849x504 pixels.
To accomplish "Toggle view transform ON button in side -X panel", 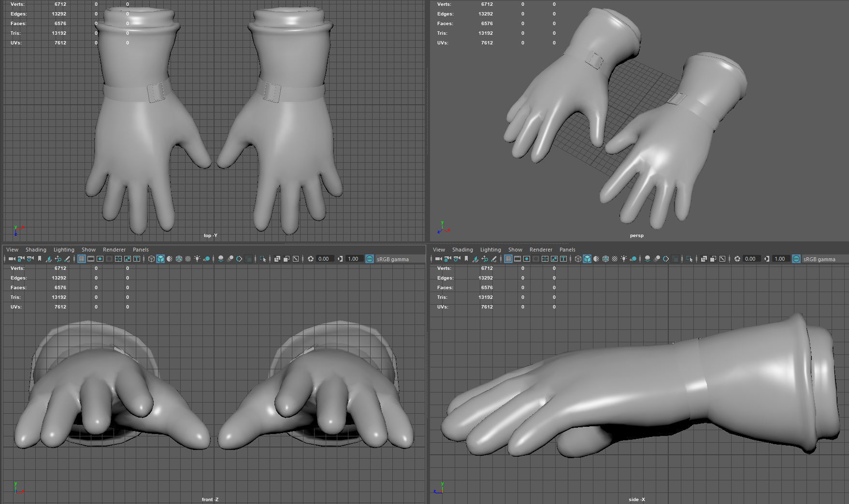I will (796, 259).
